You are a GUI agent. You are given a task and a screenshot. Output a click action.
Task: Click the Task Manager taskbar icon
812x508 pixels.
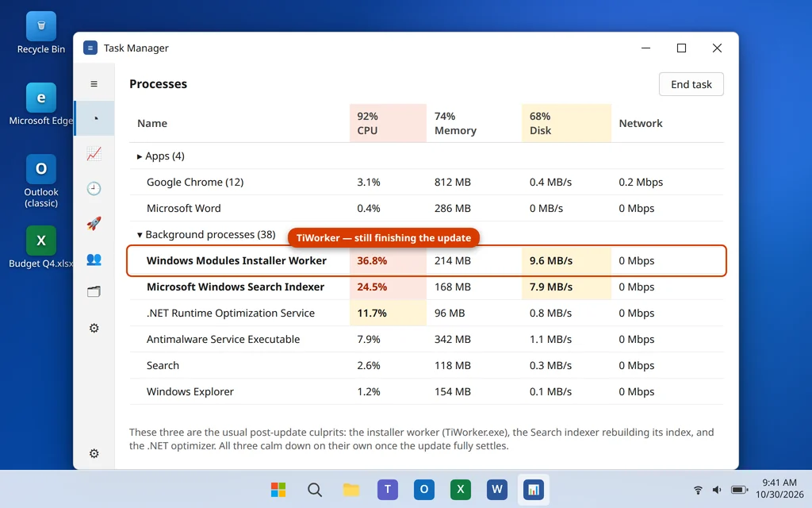coord(534,489)
